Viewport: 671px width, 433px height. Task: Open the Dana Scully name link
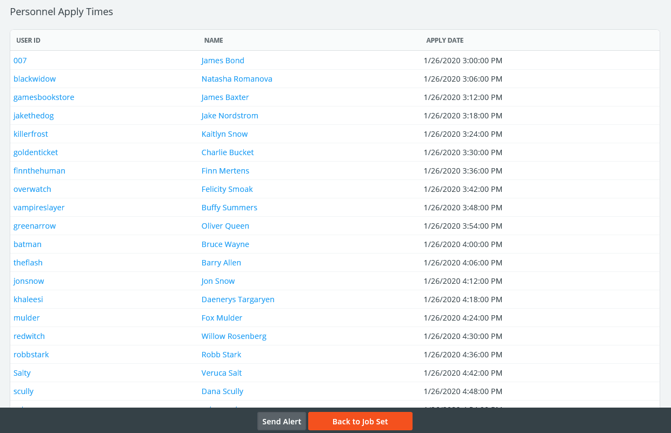tap(222, 391)
